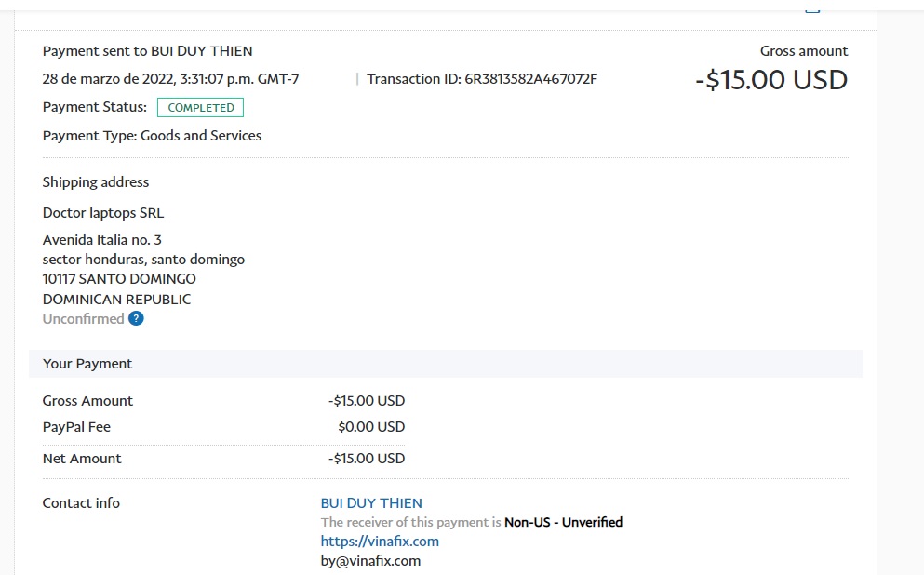Click the DOMINICAN REPUBLIC country line
Image resolution: width=924 pixels, height=575 pixels.
(116, 299)
